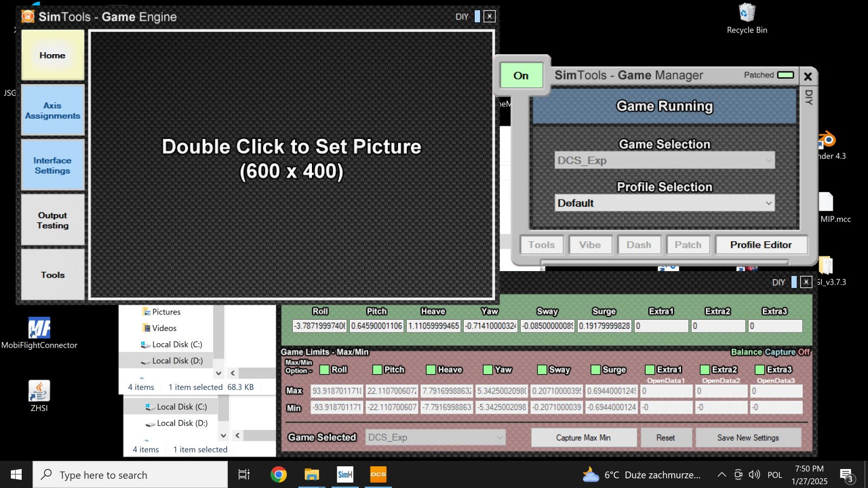Click the Tools button in Game Manager
The width and height of the screenshot is (868, 488).
[x=541, y=245]
